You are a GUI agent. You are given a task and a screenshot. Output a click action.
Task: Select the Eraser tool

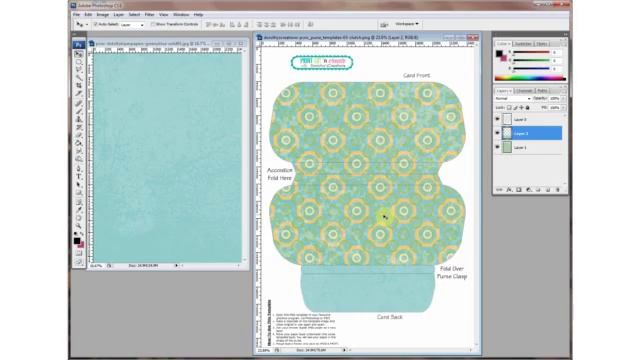point(79,135)
